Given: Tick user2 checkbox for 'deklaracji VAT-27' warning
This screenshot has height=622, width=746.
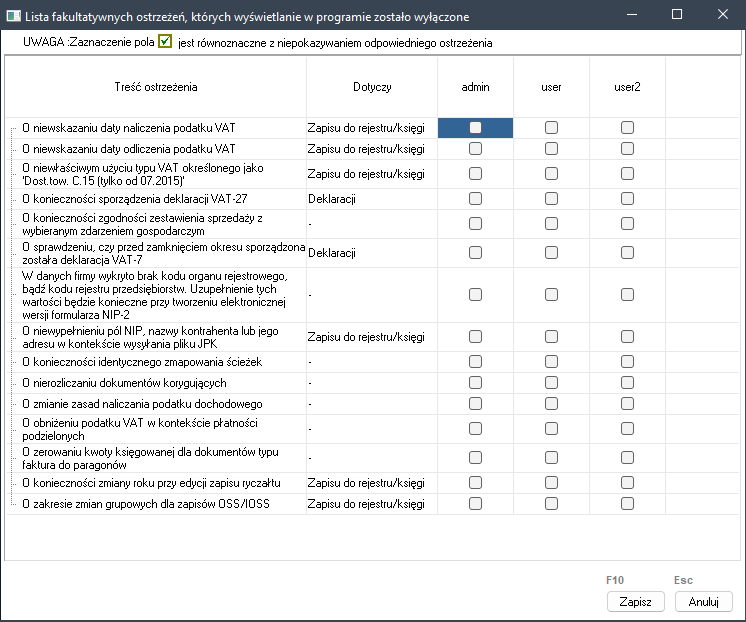Looking at the screenshot, I should [x=627, y=198].
